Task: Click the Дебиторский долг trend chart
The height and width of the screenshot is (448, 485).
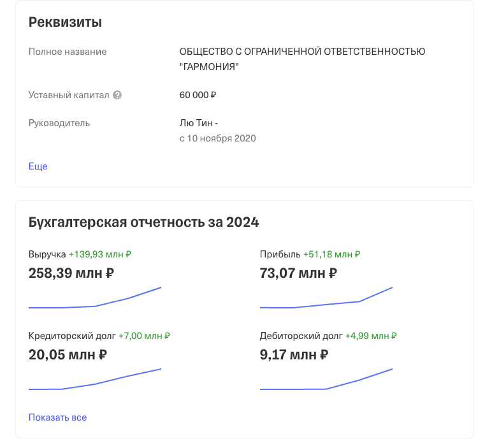Action: pyautogui.click(x=326, y=380)
